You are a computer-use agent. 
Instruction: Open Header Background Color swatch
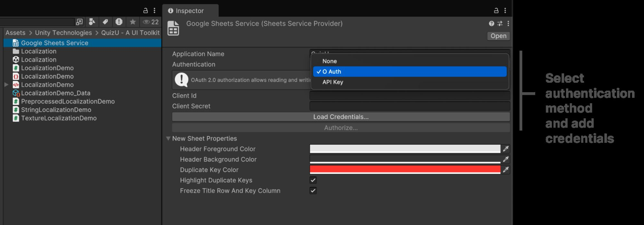(x=405, y=159)
